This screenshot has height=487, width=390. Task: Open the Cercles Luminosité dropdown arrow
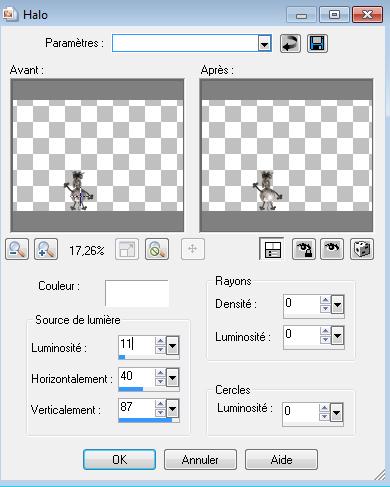[x=337, y=413]
